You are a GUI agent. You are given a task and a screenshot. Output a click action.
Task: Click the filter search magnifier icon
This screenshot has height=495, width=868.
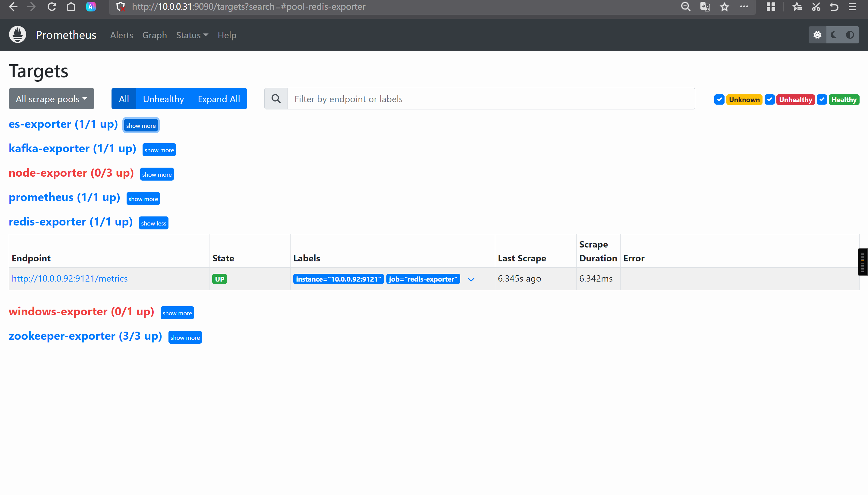pos(276,99)
